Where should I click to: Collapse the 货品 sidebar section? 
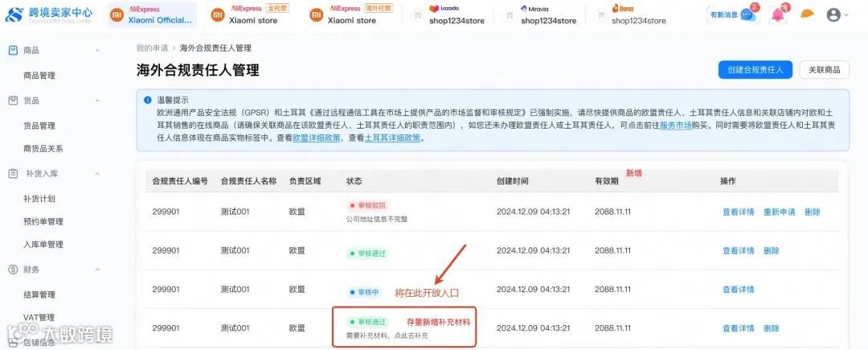pos(97,101)
